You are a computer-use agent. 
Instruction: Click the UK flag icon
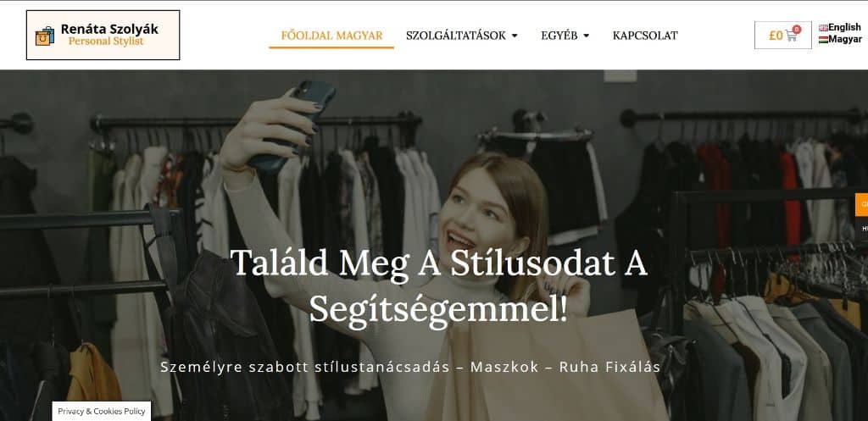(x=823, y=28)
